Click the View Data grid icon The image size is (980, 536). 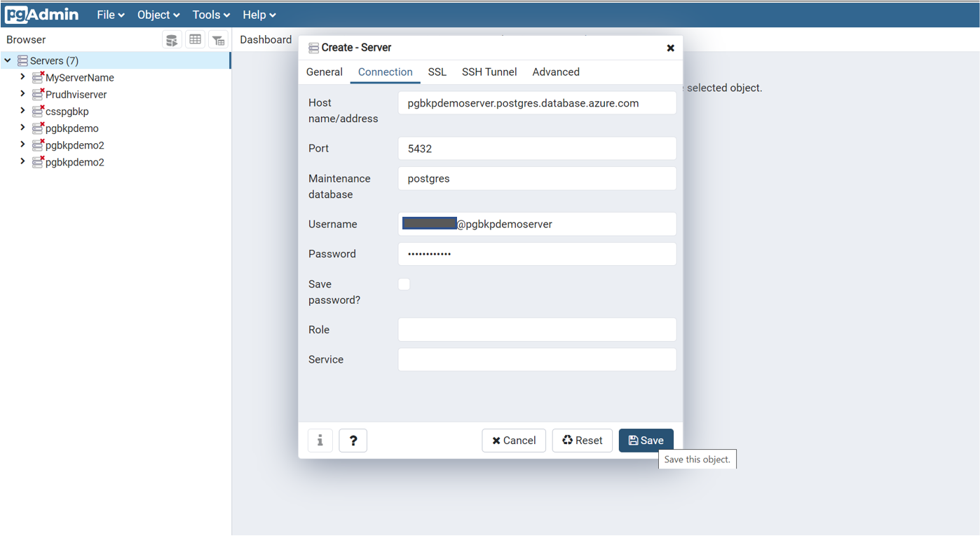[195, 39]
